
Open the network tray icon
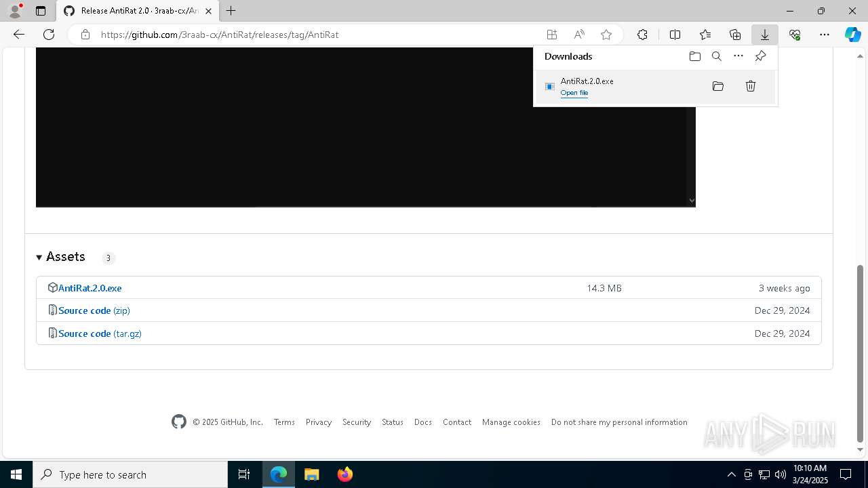pos(764,474)
